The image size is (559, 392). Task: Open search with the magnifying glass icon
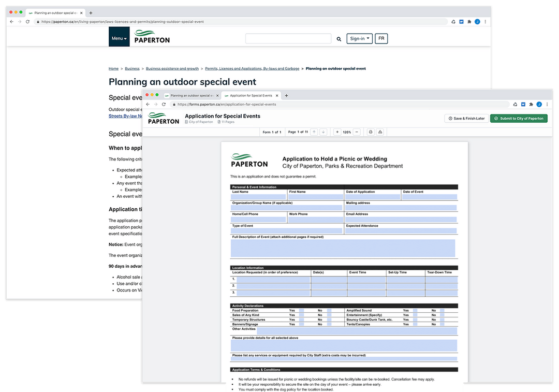click(x=339, y=38)
